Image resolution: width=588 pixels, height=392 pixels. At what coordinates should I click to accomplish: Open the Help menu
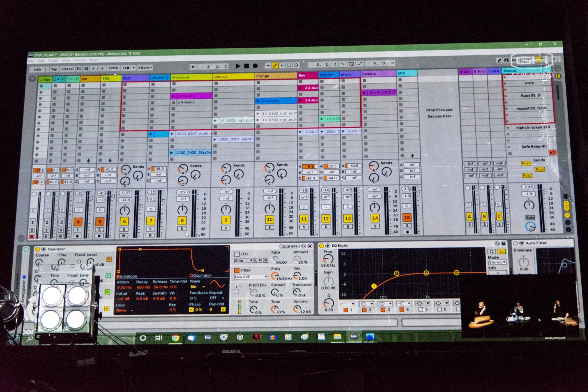pos(94,60)
